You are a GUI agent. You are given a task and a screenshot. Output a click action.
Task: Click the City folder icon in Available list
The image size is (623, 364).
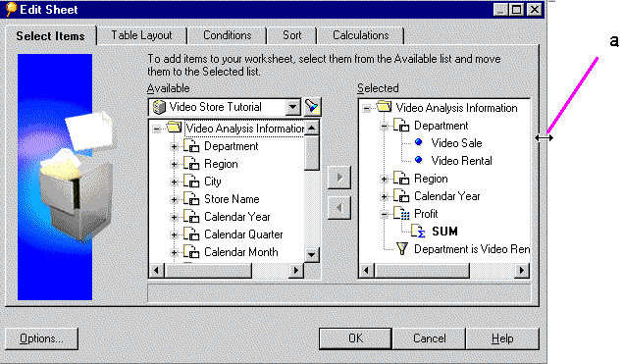[x=191, y=182]
